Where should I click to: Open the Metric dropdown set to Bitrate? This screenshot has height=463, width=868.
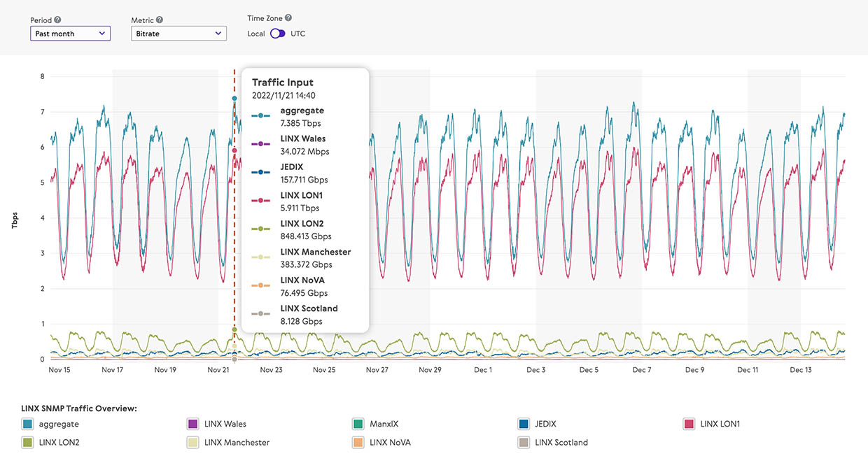point(178,33)
